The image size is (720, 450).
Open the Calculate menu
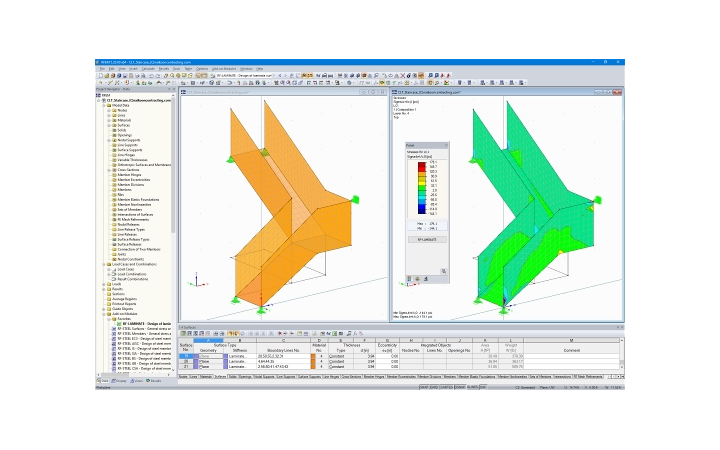coord(148,69)
